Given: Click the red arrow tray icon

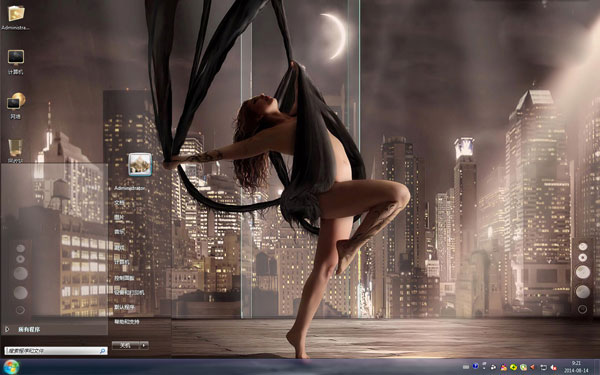Looking at the screenshot, I should 532,367.
